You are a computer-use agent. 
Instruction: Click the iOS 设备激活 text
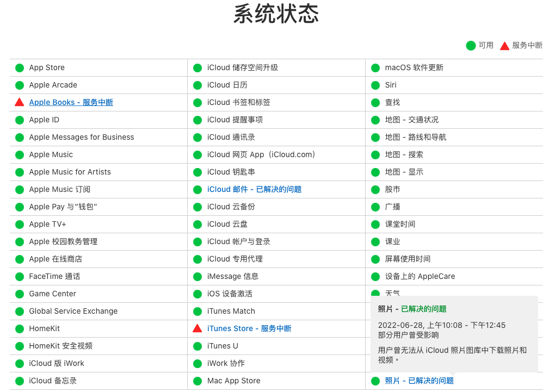tap(230, 294)
